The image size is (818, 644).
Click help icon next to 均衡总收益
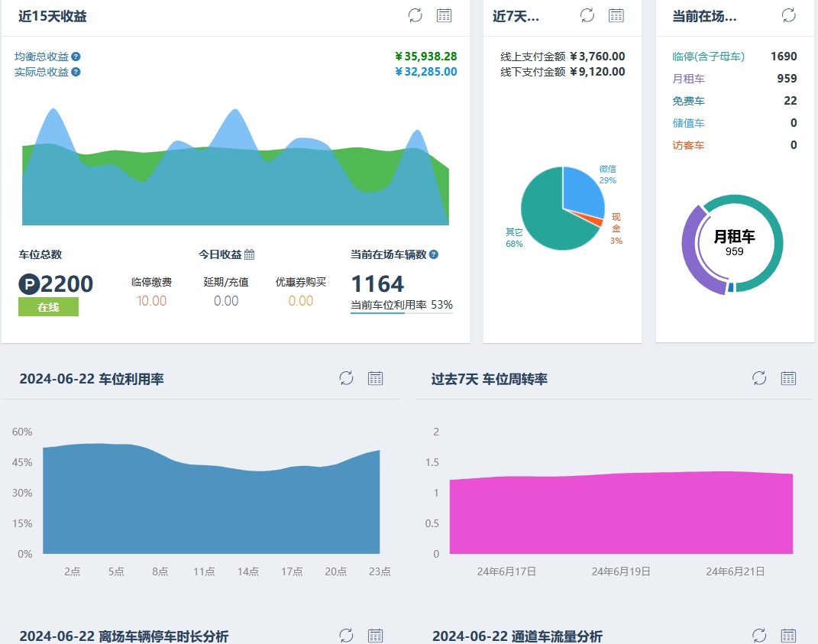click(76, 57)
